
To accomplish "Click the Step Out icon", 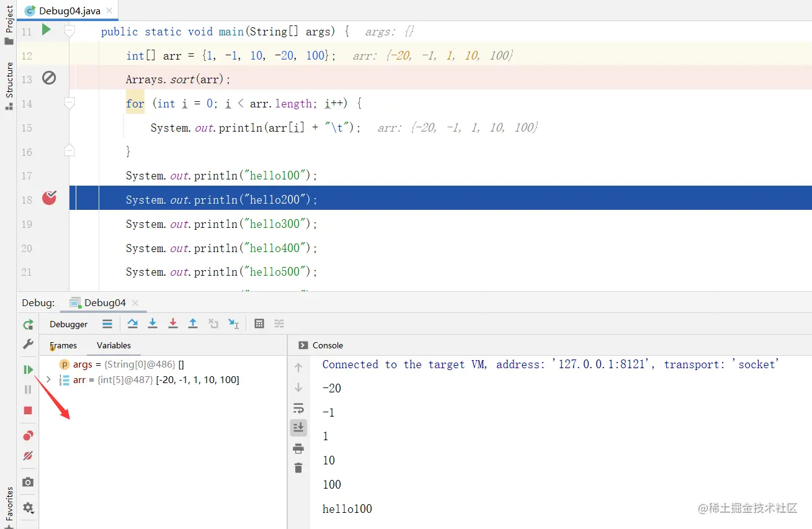I will (x=193, y=323).
